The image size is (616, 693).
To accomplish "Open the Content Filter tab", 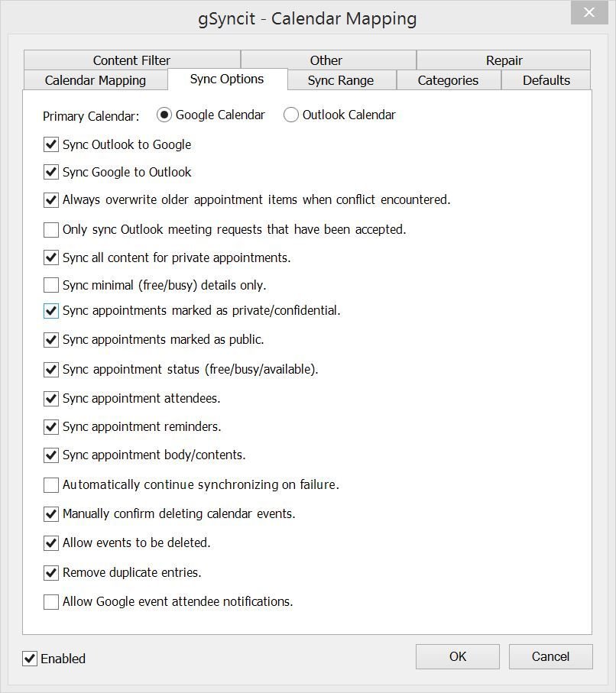I will coord(131,60).
